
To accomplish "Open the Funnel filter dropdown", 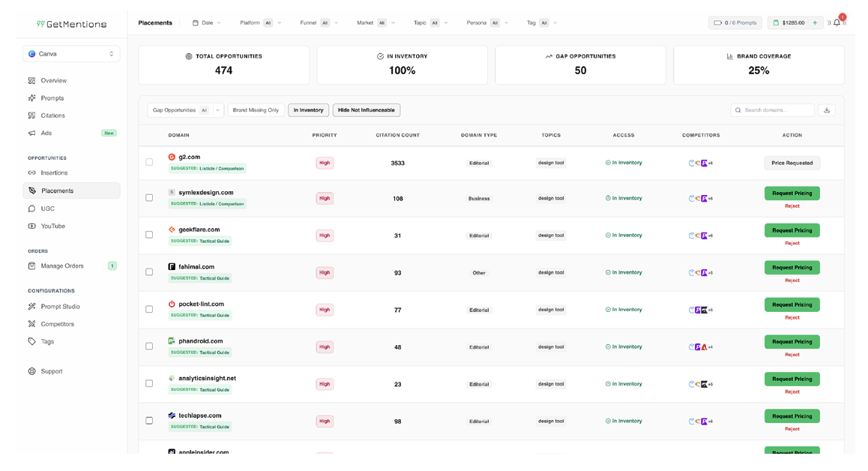I will 319,22.
